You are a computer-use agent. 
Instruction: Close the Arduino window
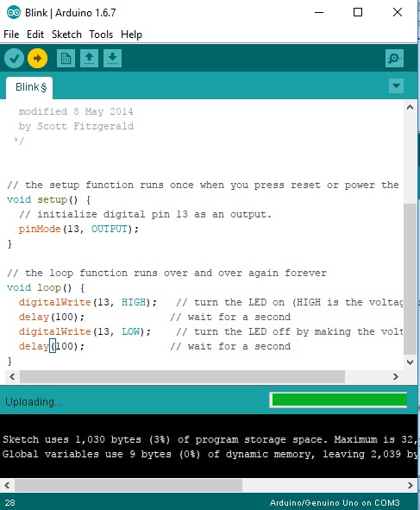pyautogui.click(x=398, y=13)
